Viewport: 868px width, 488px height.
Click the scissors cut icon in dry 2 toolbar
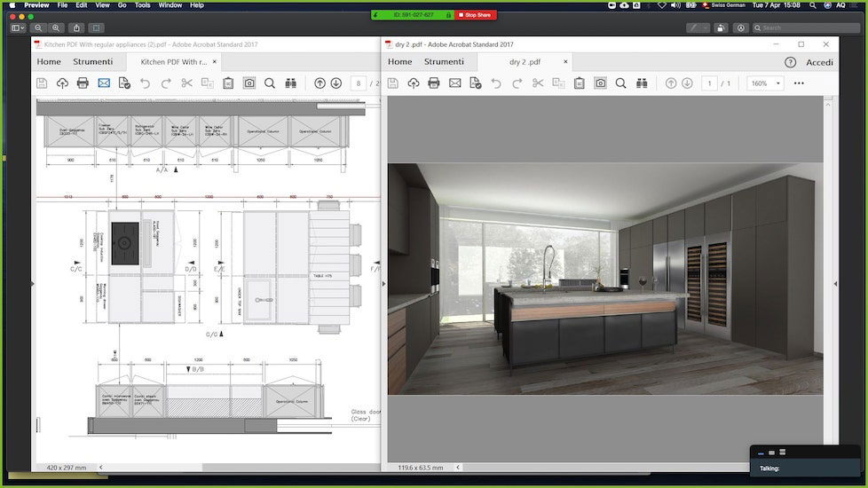(538, 83)
